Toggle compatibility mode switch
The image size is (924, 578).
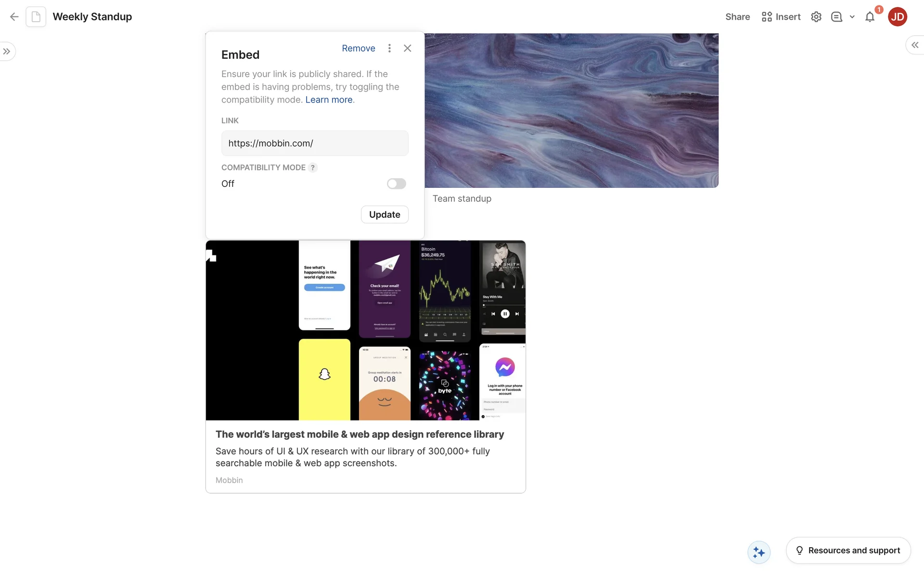point(397,184)
